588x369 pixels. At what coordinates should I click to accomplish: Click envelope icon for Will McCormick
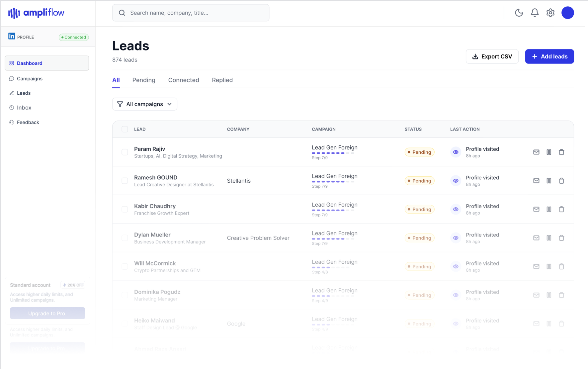pos(536,266)
